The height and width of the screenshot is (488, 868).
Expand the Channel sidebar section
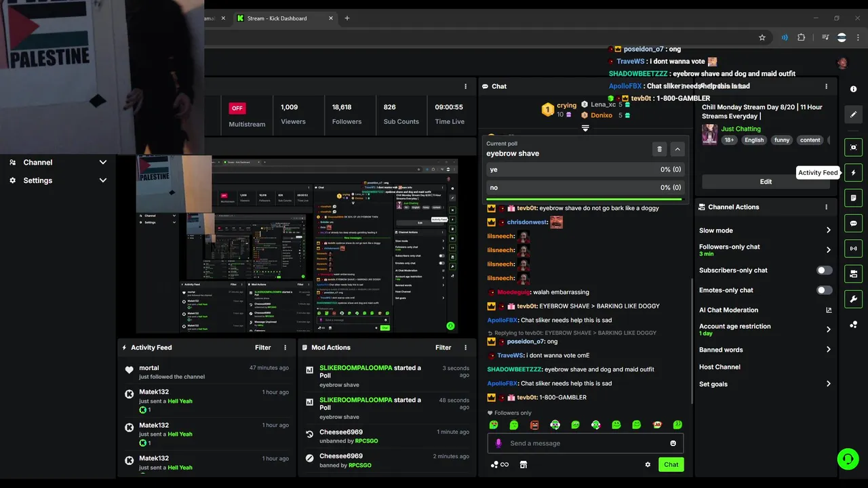[x=103, y=163]
